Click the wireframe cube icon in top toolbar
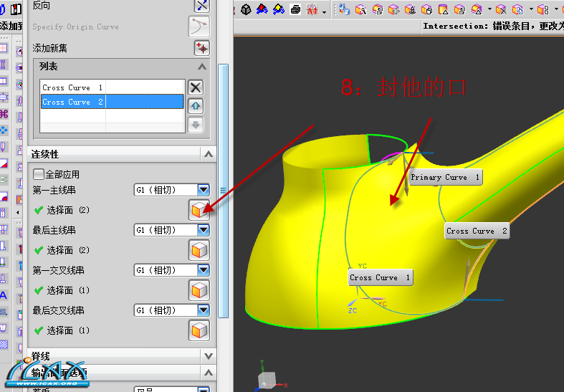 click(x=246, y=9)
